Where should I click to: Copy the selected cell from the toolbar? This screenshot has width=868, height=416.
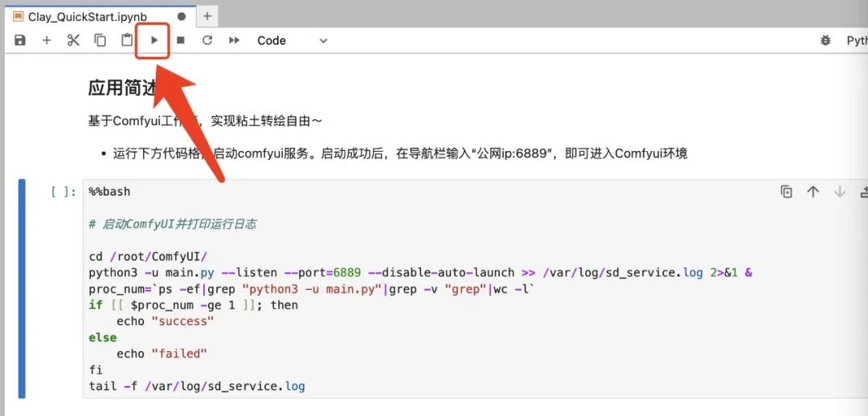[x=100, y=40]
